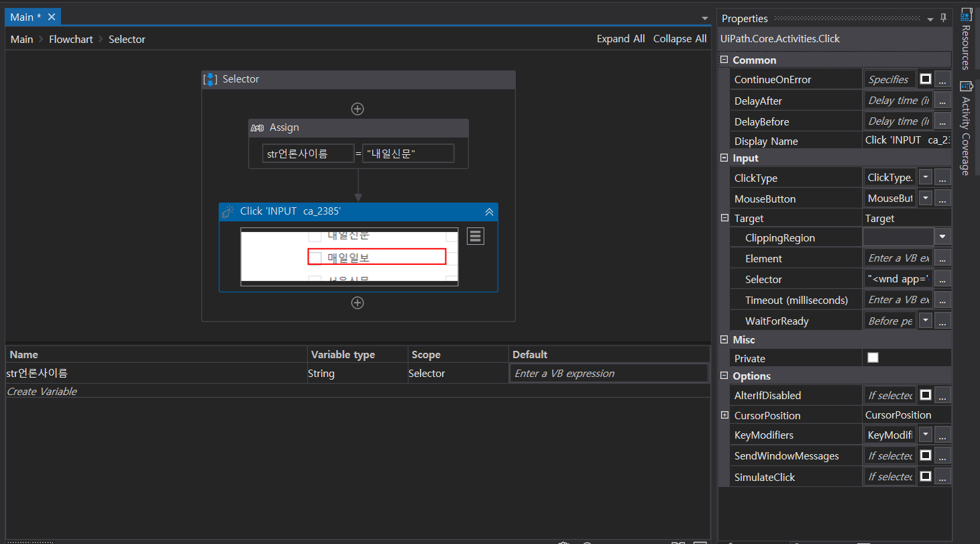Open ellipsis selector editor for Selector property
980x544 pixels.
pos(942,278)
